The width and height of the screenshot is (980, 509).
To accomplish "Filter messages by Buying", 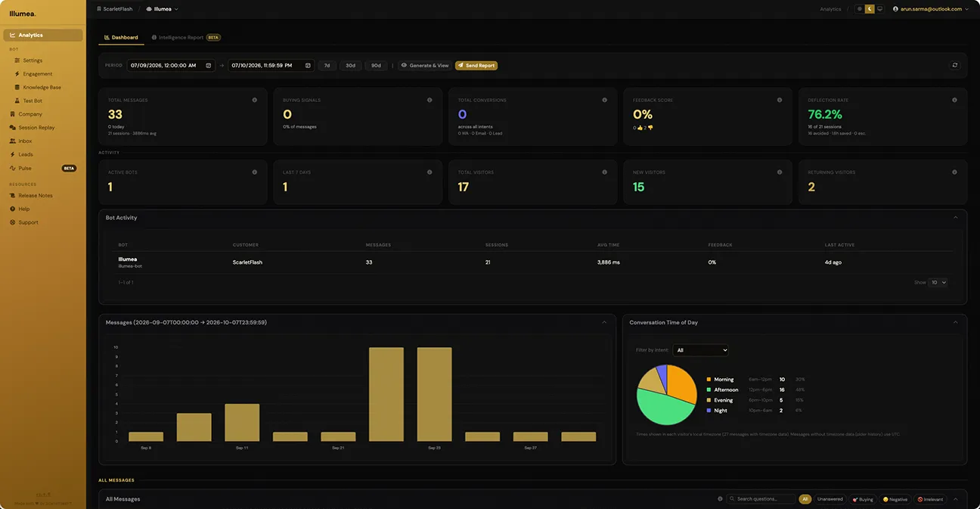I will pyautogui.click(x=863, y=499).
